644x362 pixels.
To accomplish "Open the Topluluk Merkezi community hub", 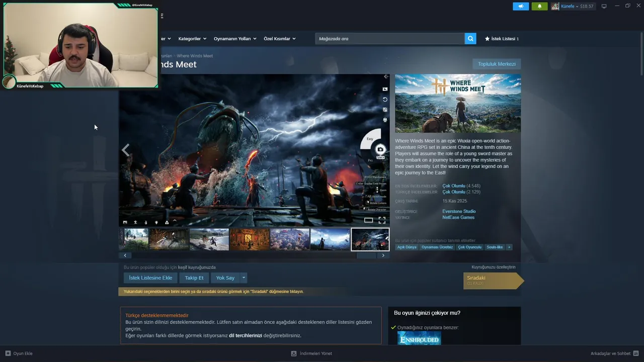I will click(x=497, y=64).
